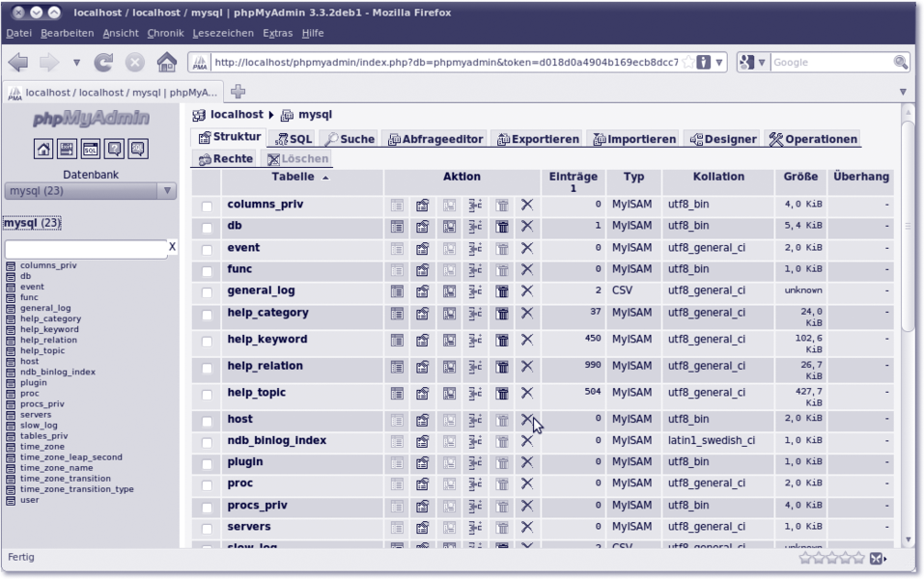Click the phpMyAdmin home icon in sidebar

pos(43,149)
